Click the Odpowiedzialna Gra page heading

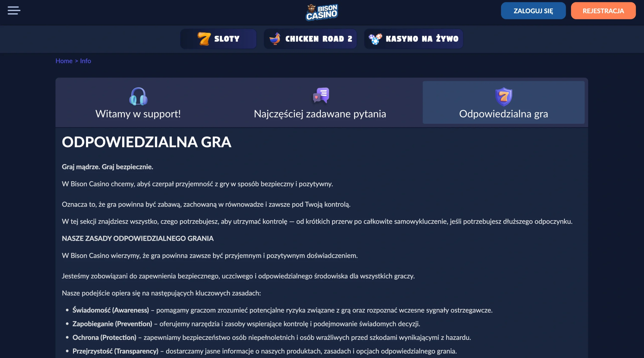[x=146, y=142]
